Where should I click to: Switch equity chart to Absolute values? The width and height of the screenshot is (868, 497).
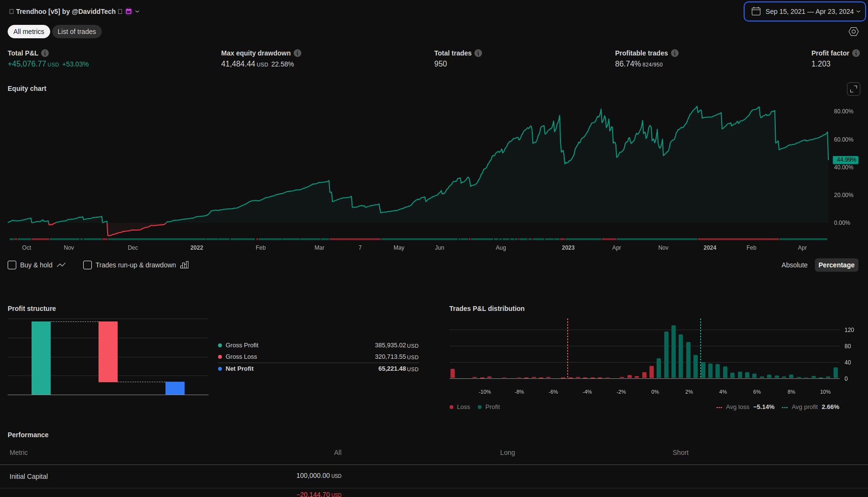click(794, 265)
